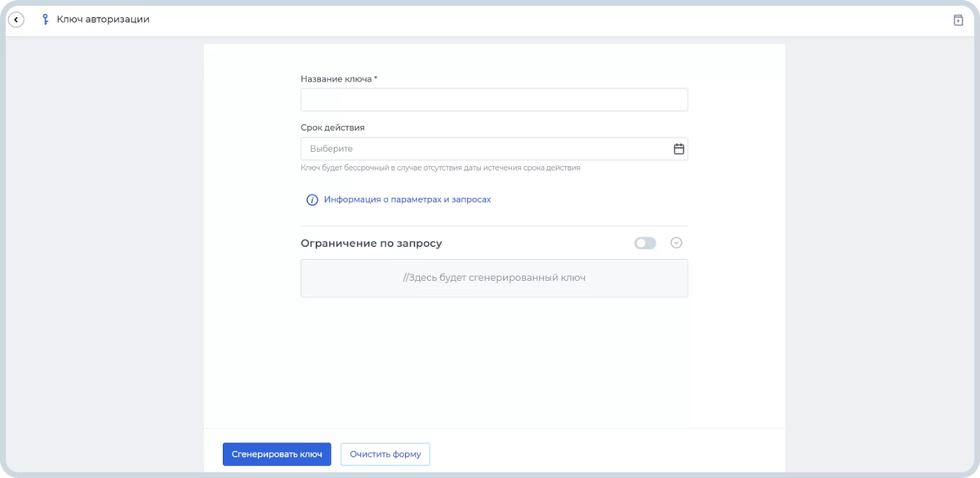
Task: Click the info circle icon before the parameters link
Action: coord(311,199)
